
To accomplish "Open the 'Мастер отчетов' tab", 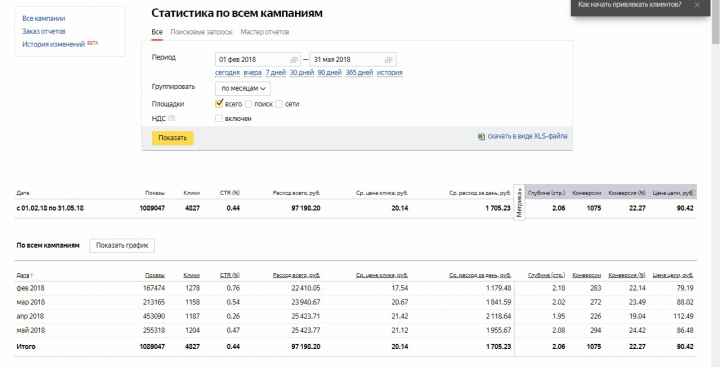I will (265, 32).
